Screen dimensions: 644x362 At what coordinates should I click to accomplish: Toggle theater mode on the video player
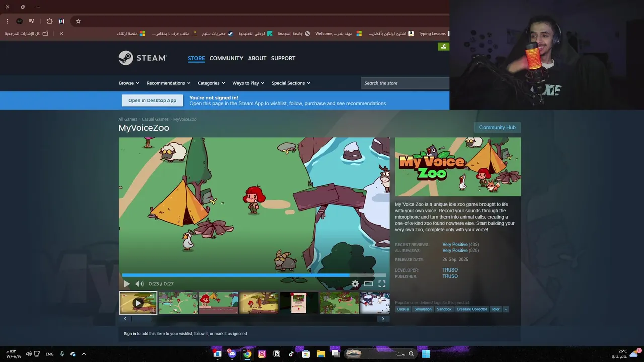click(369, 284)
